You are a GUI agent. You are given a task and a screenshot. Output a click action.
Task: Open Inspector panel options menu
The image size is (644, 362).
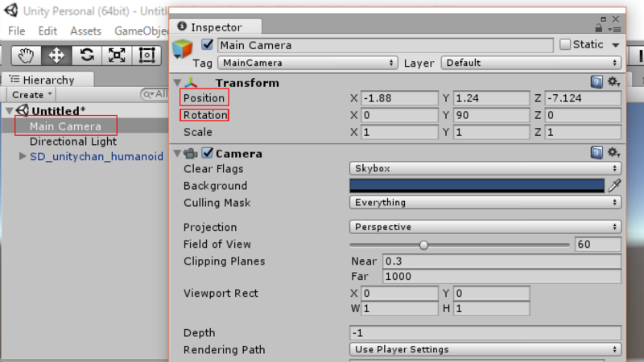pyautogui.click(x=614, y=30)
